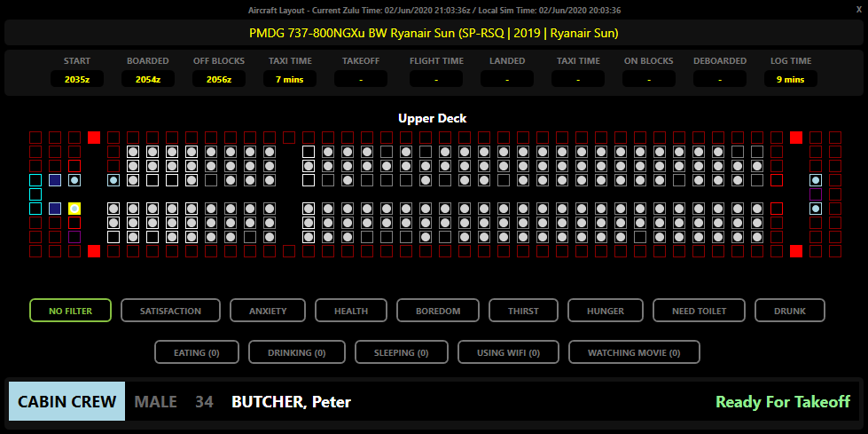Click the solid red exit marker at front top
This screenshot has width=868, height=434.
click(94, 138)
